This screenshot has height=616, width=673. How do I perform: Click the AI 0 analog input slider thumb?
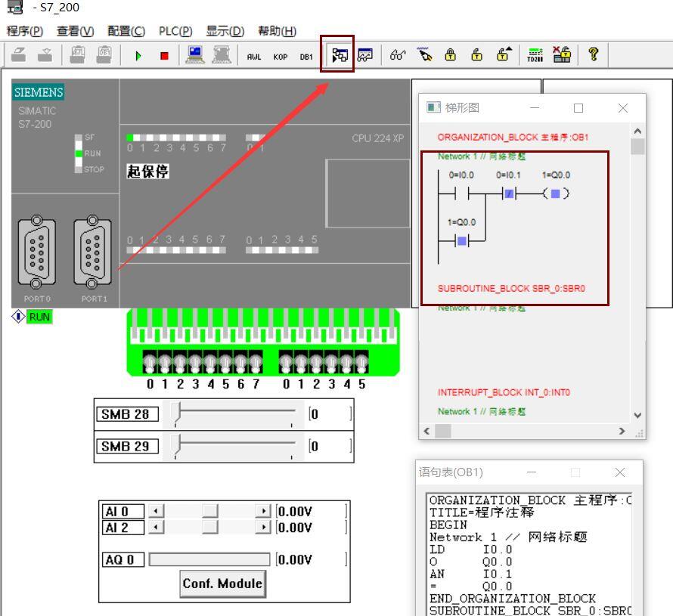210,511
